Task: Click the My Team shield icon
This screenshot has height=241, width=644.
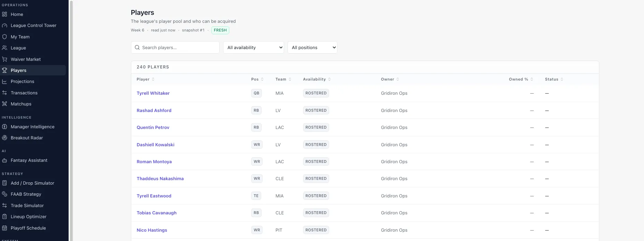Action: point(5,37)
